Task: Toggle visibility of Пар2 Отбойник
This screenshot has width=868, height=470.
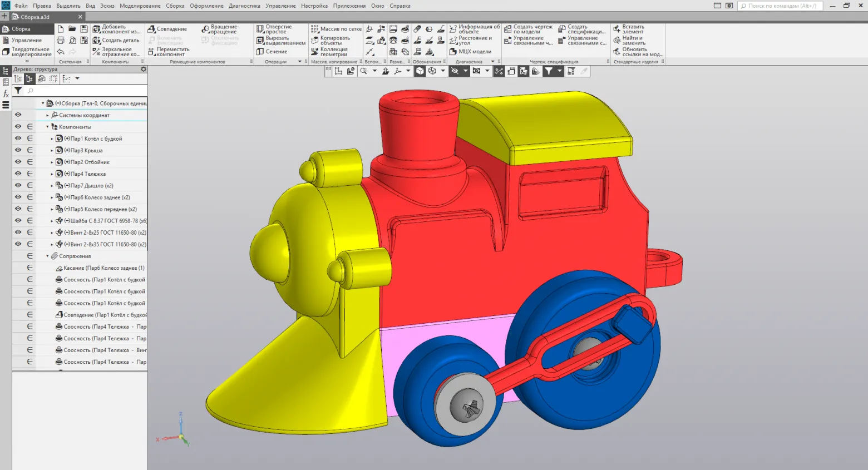Action: point(18,162)
